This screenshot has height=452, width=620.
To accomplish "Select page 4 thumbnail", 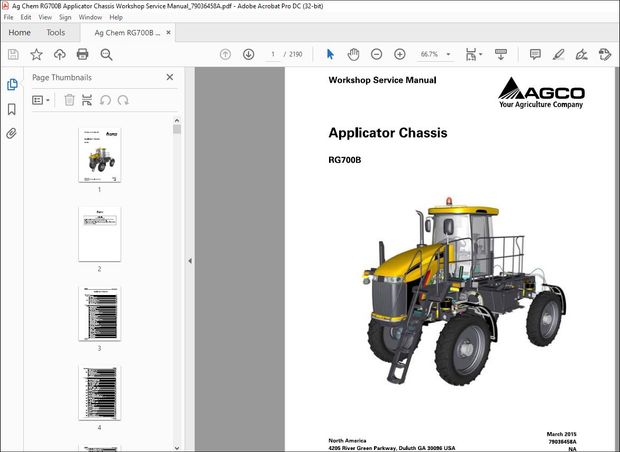I will [99, 393].
